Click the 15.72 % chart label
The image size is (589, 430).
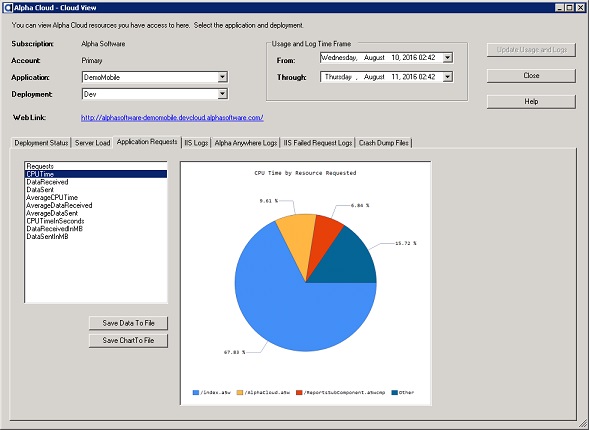click(x=406, y=243)
